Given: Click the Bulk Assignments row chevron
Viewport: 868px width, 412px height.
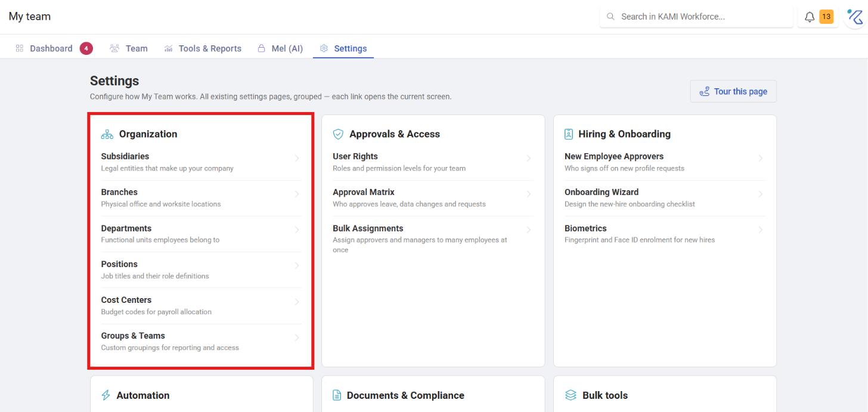Looking at the screenshot, I should point(529,230).
